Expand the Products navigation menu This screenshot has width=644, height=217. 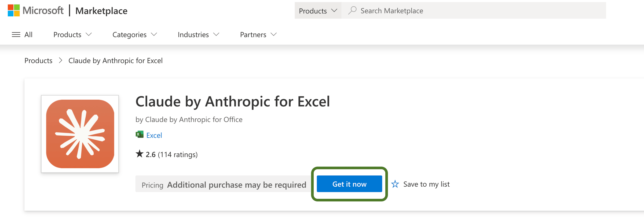[x=72, y=35]
